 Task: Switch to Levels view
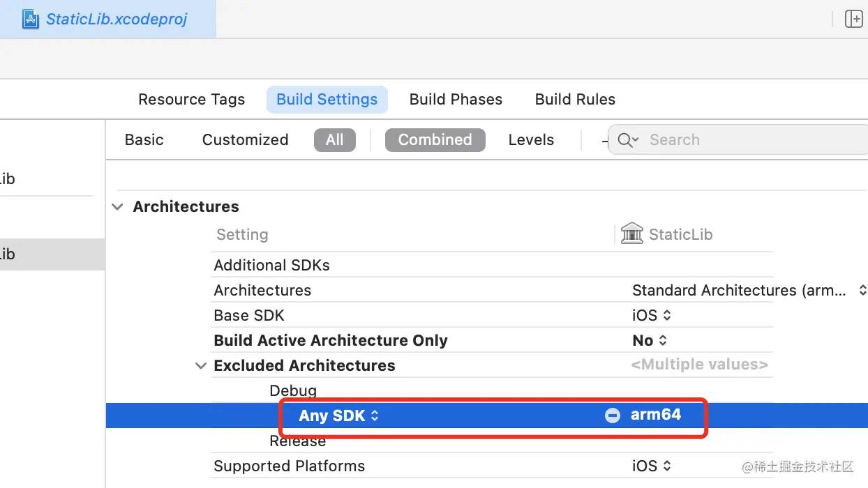[x=531, y=140]
